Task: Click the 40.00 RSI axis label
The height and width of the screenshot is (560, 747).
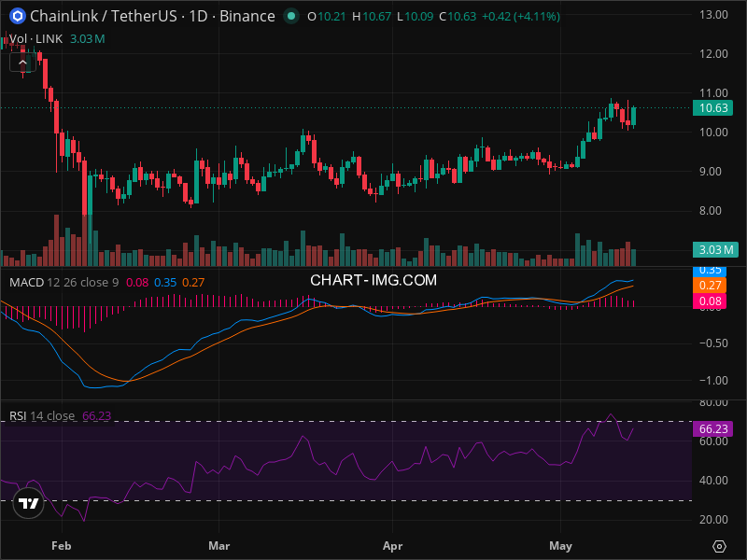Action: pos(713,481)
